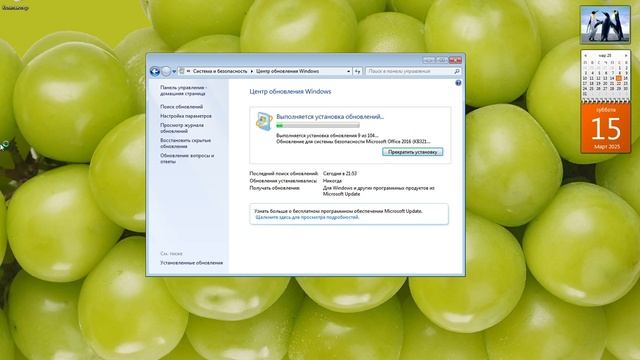Click the large orange '15' date tile
This screenshot has width=640, height=360.
coord(606,128)
